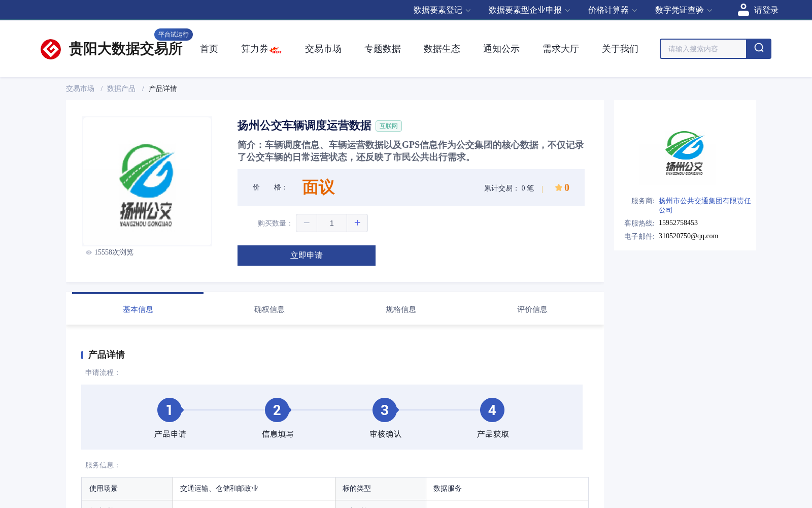Expand the 数字凭证查验 dropdown

684,10
